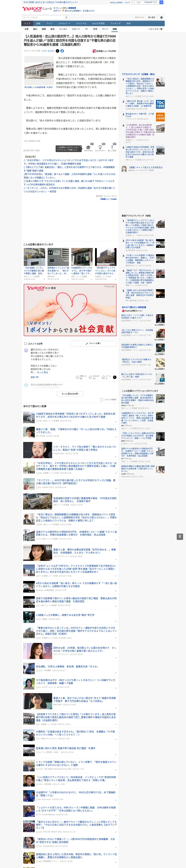
Task: Open article 18歳男子高校生が信号無視 in the list
Action: (76, 415)
